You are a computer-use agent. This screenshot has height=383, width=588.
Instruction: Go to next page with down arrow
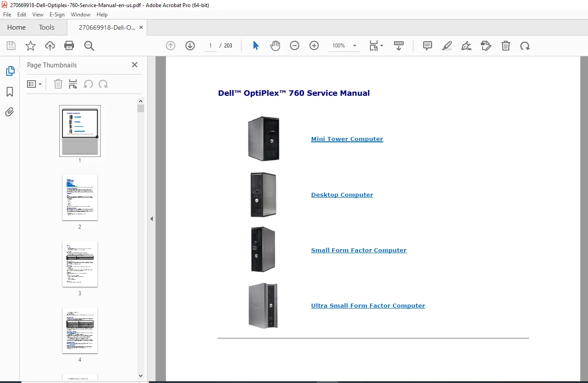click(190, 46)
